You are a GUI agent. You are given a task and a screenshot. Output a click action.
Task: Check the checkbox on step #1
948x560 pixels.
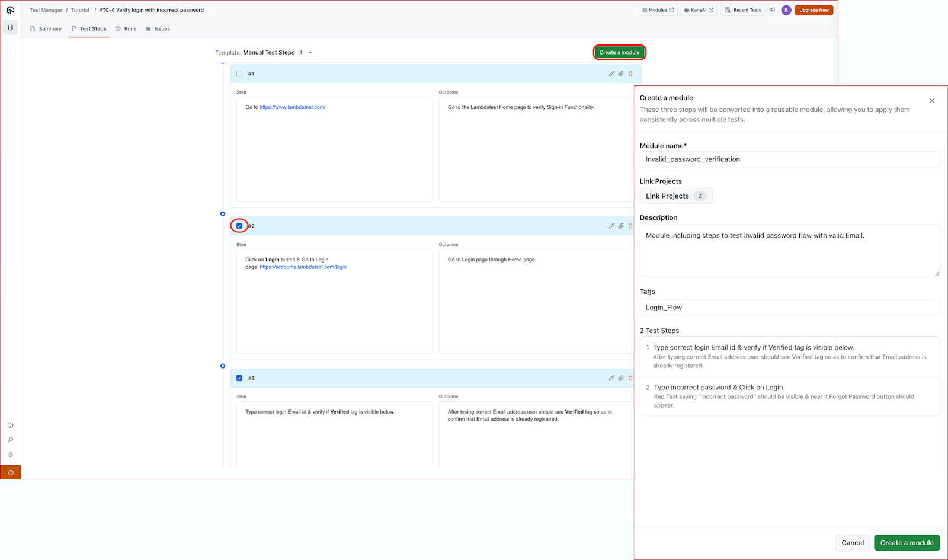pos(239,73)
